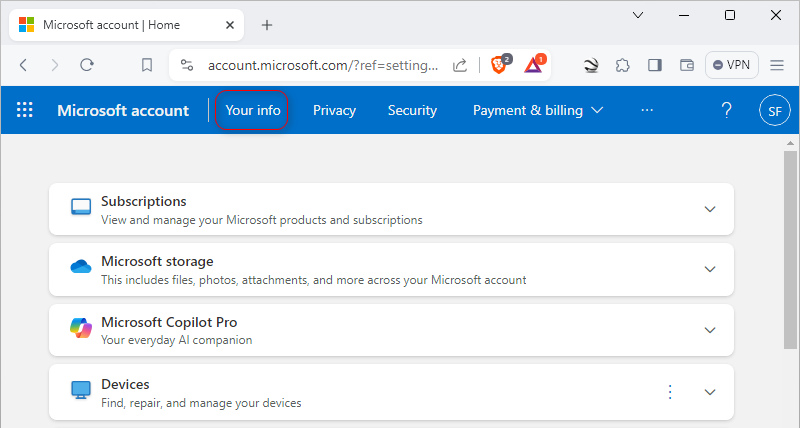Open the Security tab
Image resolution: width=800 pixels, height=428 pixels.
(412, 110)
